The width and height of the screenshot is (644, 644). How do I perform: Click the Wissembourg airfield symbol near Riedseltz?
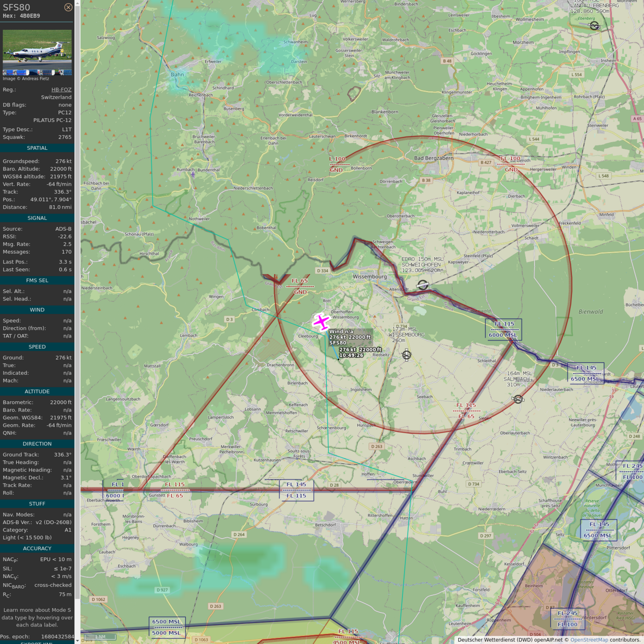click(407, 355)
